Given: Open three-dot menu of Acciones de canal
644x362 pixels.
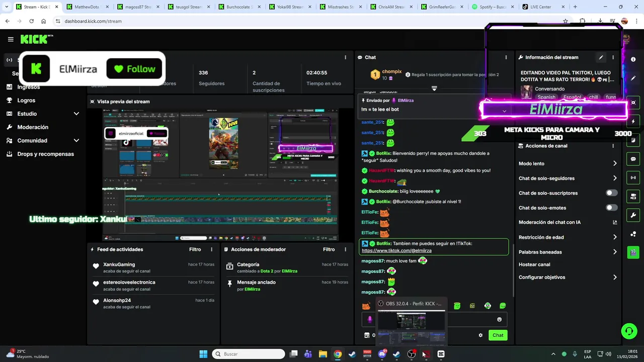Looking at the screenshot, I should click(x=613, y=146).
